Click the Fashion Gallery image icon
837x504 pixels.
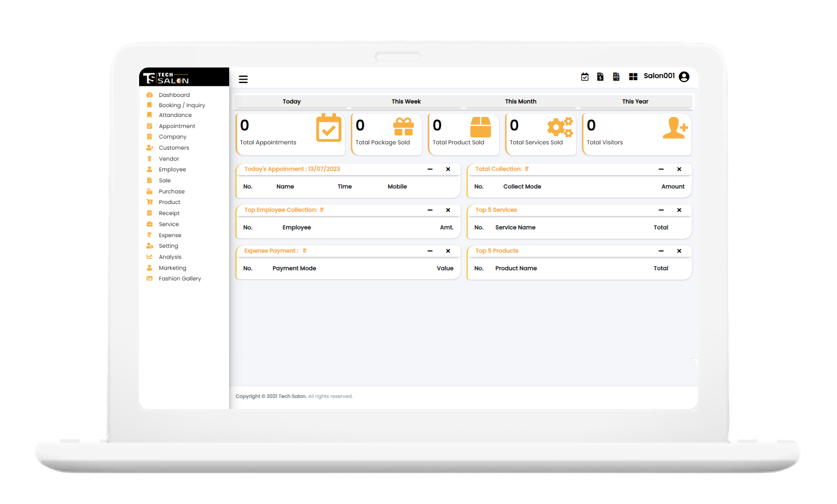pyautogui.click(x=149, y=278)
